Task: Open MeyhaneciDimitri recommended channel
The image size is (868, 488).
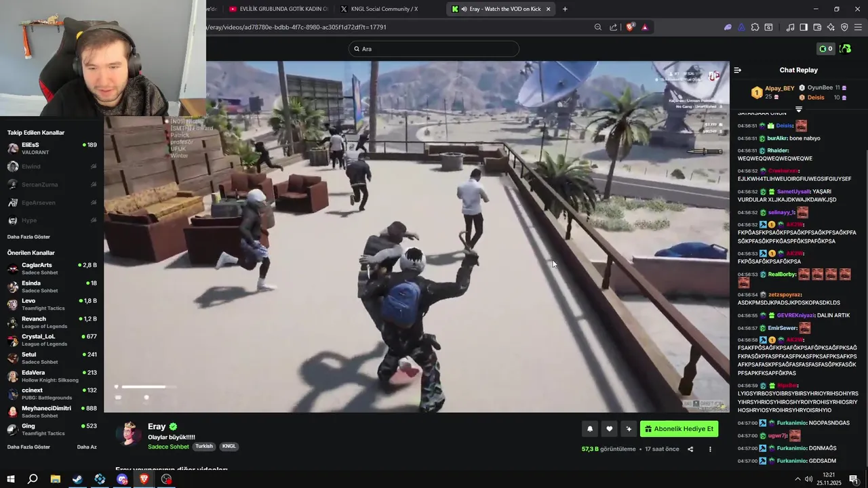Action: coord(52,411)
